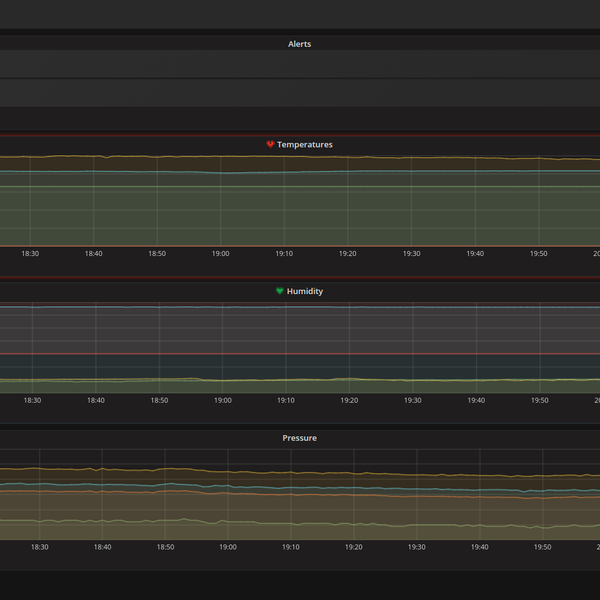Click the yellow series line in the Humidity graph
The height and width of the screenshot is (600, 600).
(x=300, y=380)
